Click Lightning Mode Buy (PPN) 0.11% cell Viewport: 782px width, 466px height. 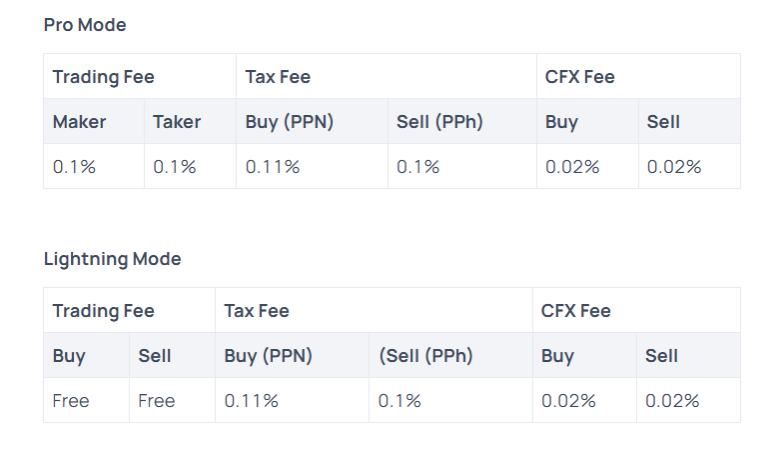click(x=251, y=401)
